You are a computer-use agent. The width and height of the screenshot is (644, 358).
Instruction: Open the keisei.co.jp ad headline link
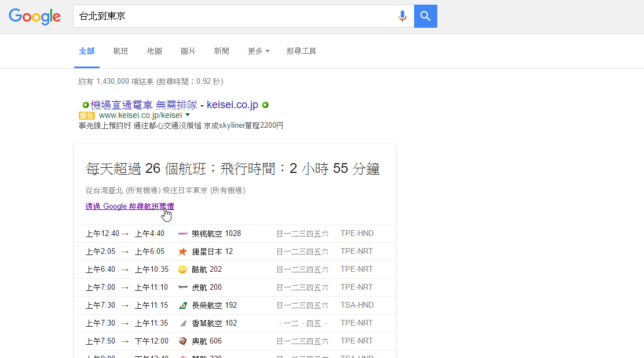tap(174, 105)
